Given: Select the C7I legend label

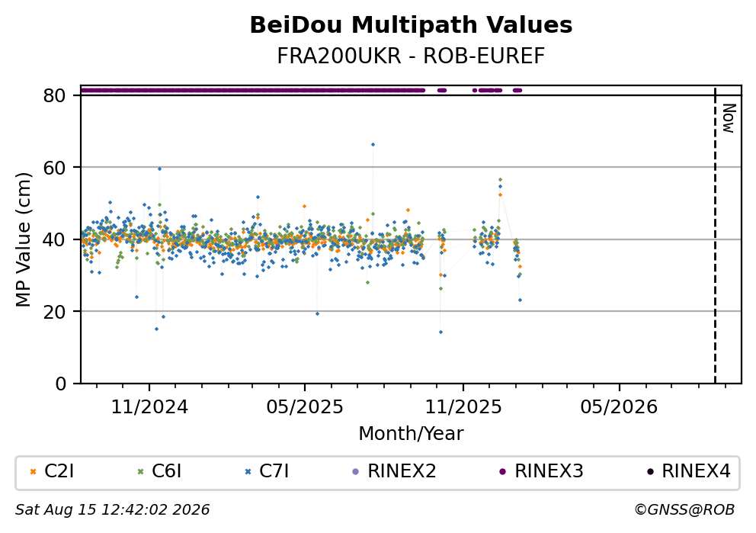Looking at the screenshot, I should 274,471.
